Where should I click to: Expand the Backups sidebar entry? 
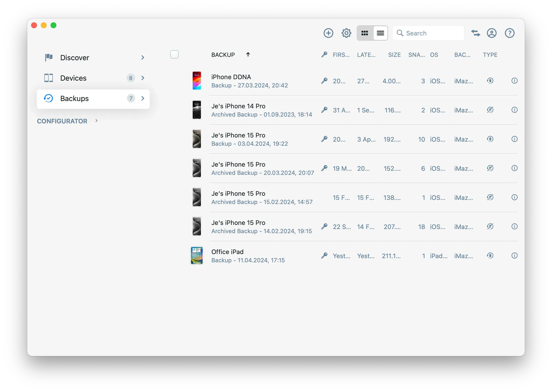coord(143,99)
